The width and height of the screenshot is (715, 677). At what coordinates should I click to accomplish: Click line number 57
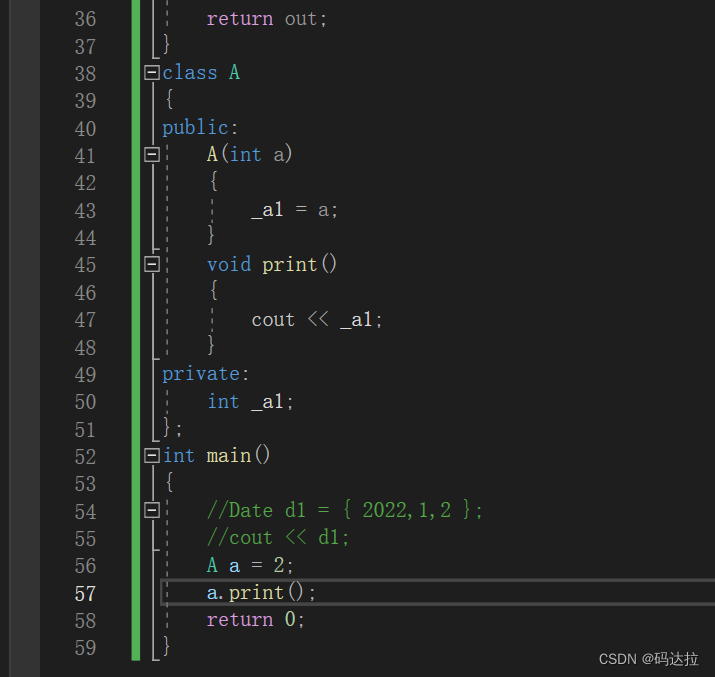click(85, 594)
